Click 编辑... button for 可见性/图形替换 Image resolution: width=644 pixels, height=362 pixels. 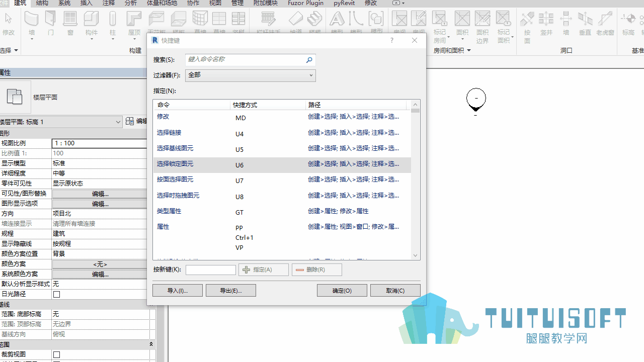[100, 194]
